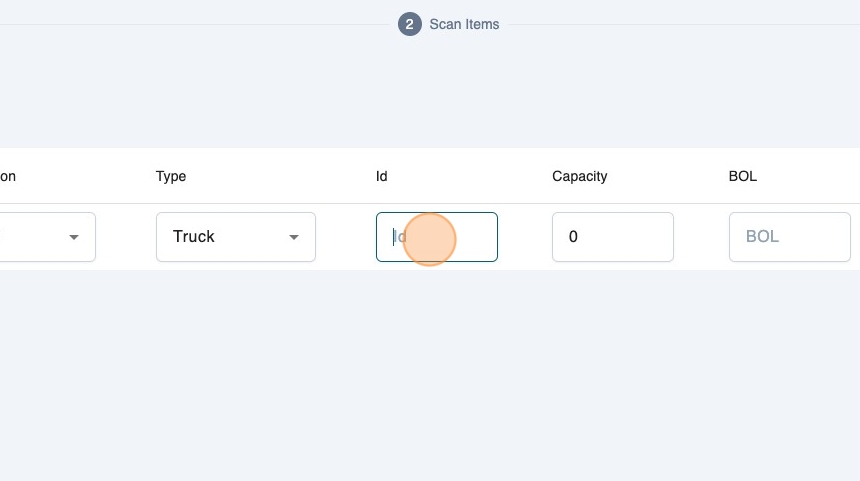The height and width of the screenshot is (481, 860).
Task: Click into the BOL text field
Action: pos(789,237)
